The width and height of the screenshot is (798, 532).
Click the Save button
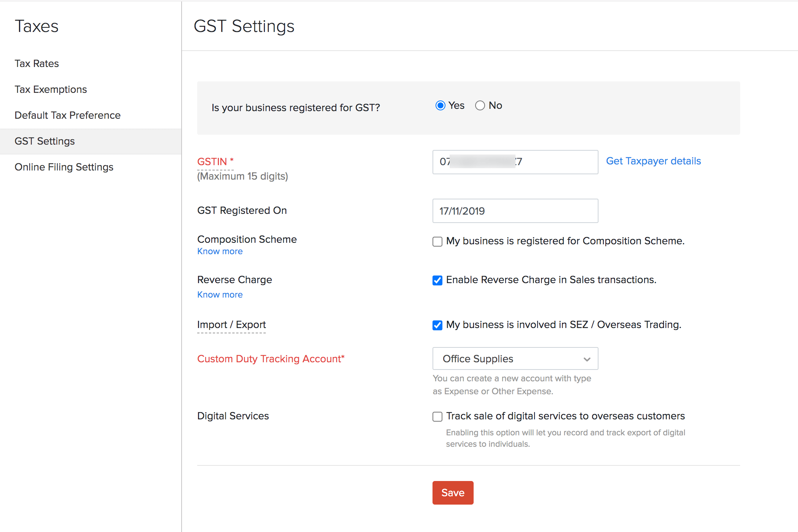point(453,492)
